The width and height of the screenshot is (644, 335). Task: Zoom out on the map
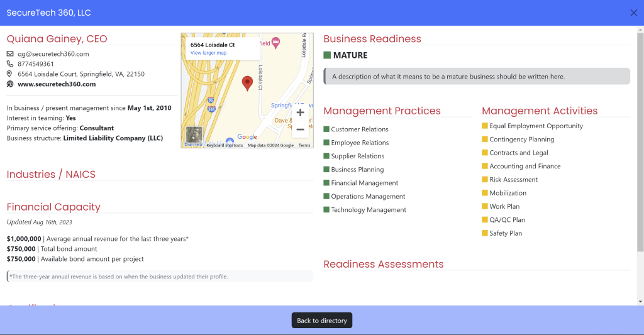[x=300, y=129]
